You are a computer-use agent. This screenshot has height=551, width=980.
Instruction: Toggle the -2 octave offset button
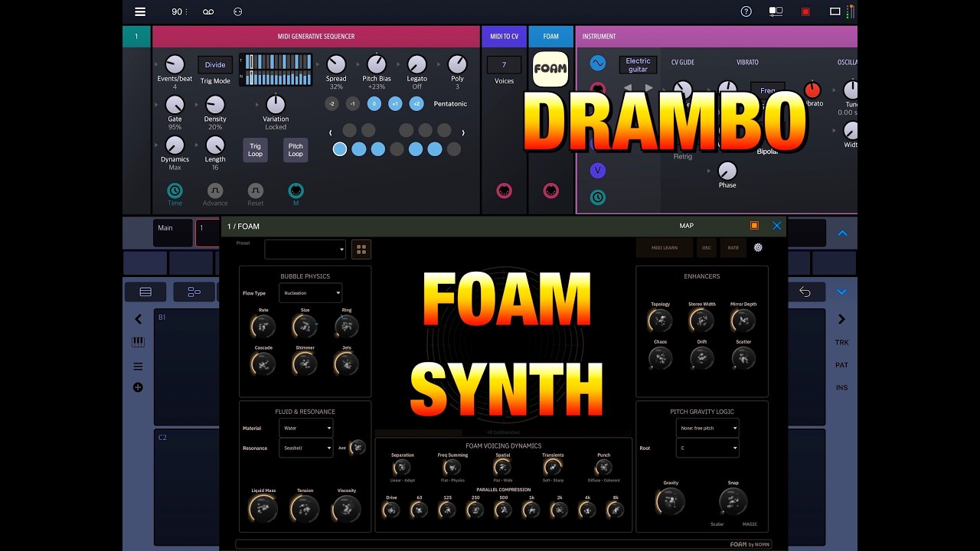click(332, 104)
